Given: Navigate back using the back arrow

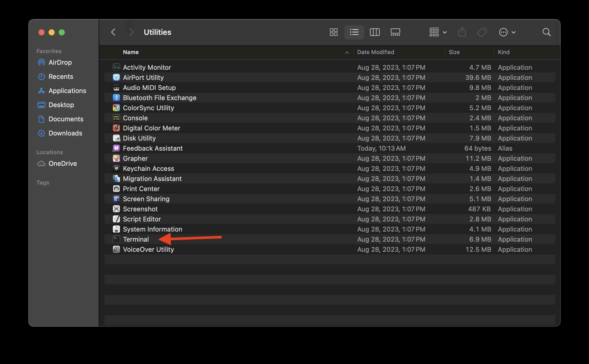Looking at the screenshot, I should pyautogui.click(x=113, y=32).
